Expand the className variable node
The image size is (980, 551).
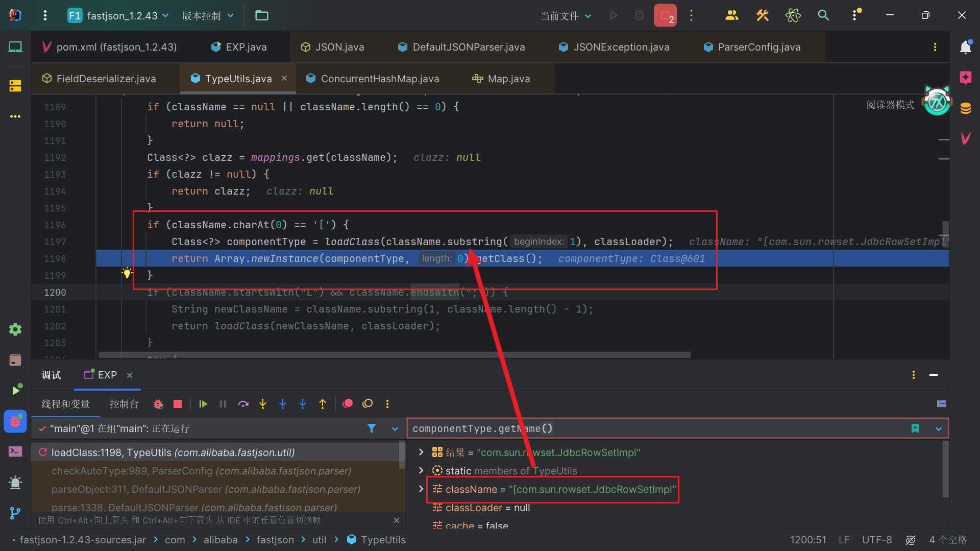coord(421,489)
